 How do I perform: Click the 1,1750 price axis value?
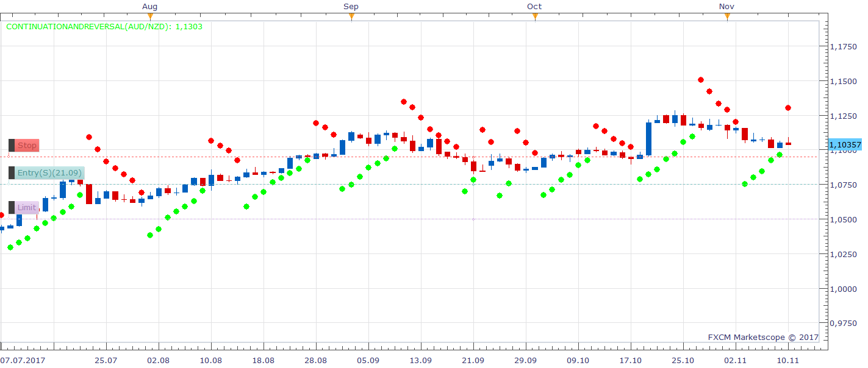point(842,47)
